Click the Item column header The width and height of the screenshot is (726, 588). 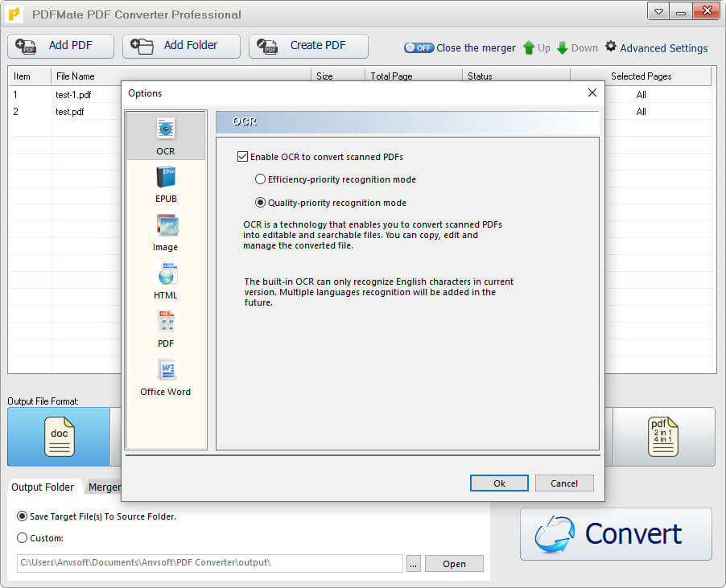pyautogui.click(x=30, y=76)
